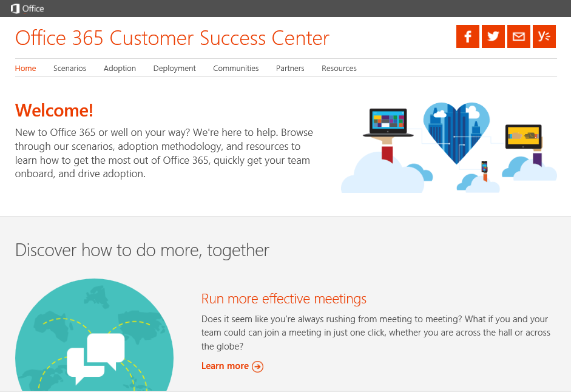
Task: Click the Facebook share icon
Action: (x=468, y=36)
